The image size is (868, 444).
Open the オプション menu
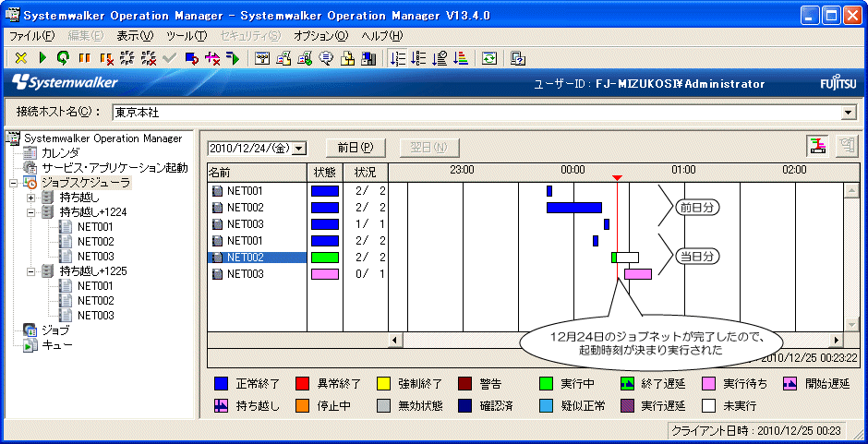321,36
